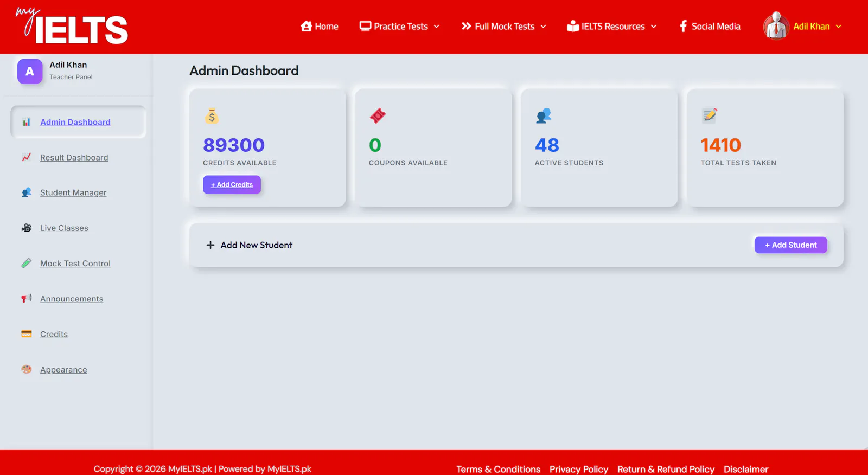
Task: Click the Live Classes camera icon
Action: pyautogui.click(x=26, y=228)
